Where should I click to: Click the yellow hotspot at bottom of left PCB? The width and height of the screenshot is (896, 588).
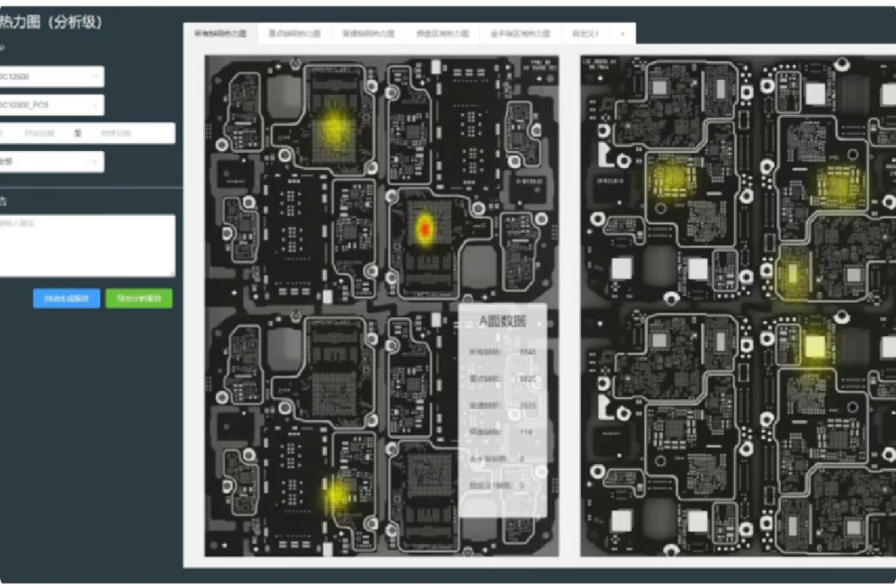tap(337, 492)
